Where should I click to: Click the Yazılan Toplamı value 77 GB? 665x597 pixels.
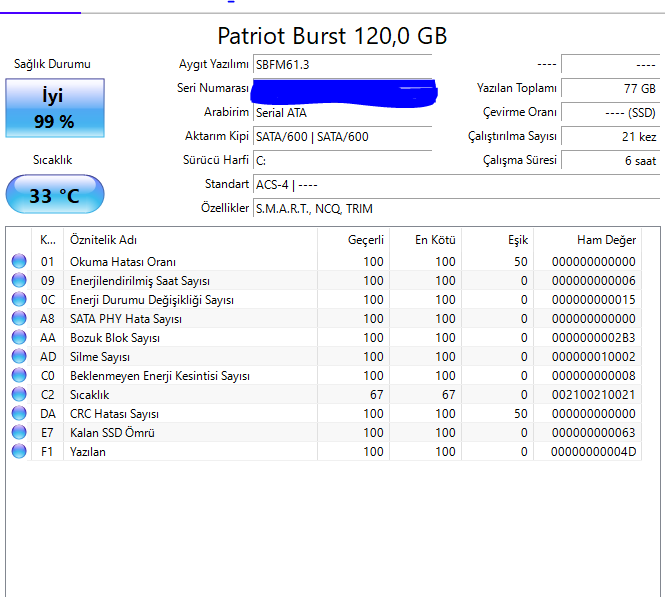tap(610, 89)
